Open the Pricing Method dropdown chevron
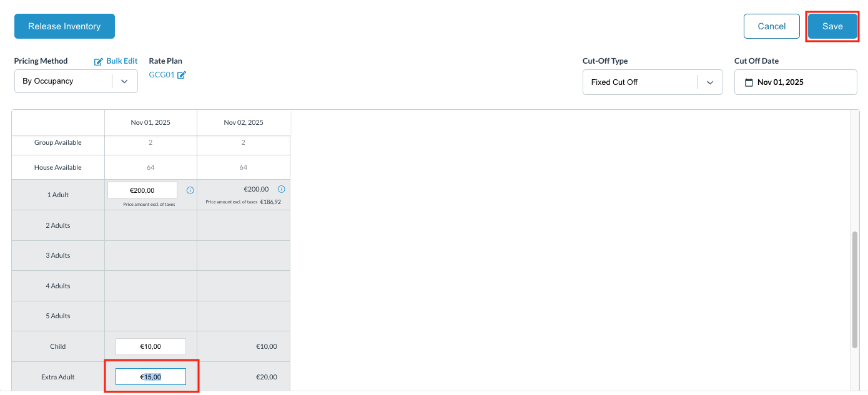The image size is (868, 395). (124, 81)
